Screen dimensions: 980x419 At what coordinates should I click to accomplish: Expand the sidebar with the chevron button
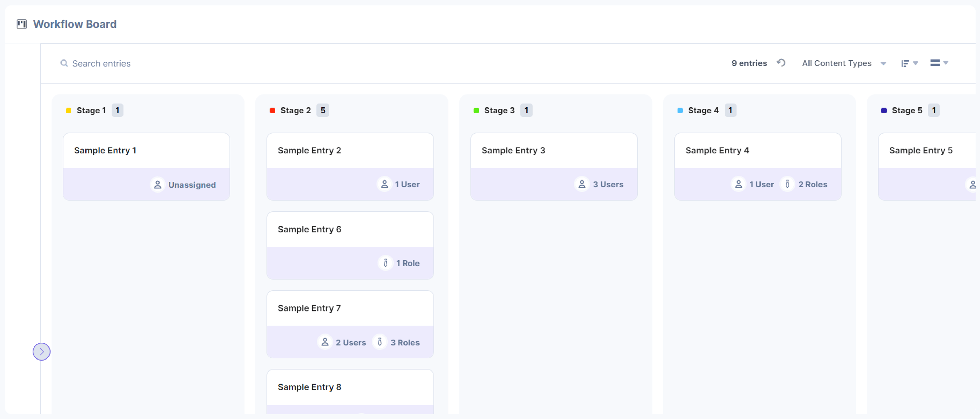point(41,351)
